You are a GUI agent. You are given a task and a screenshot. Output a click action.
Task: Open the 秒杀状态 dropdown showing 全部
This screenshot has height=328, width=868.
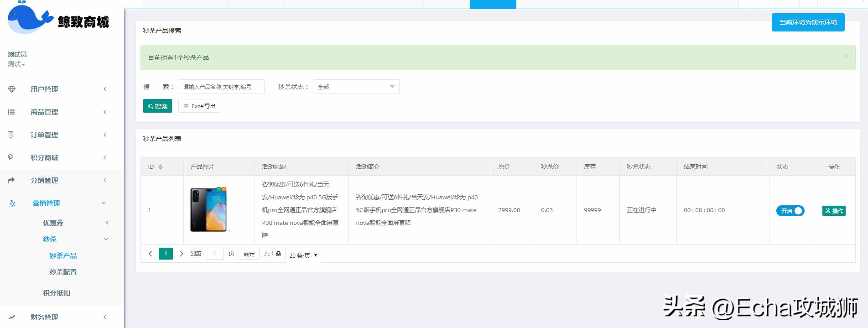point(356,87)
